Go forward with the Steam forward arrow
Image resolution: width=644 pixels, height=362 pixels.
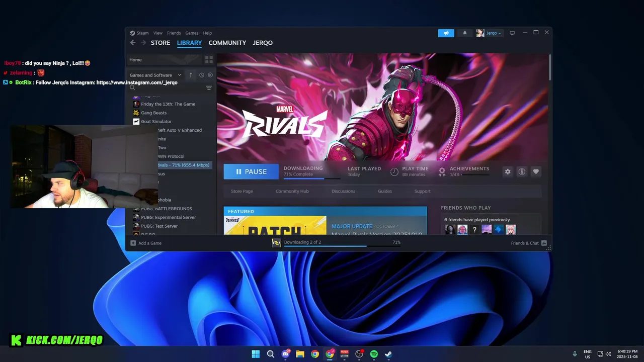point(143,43)
